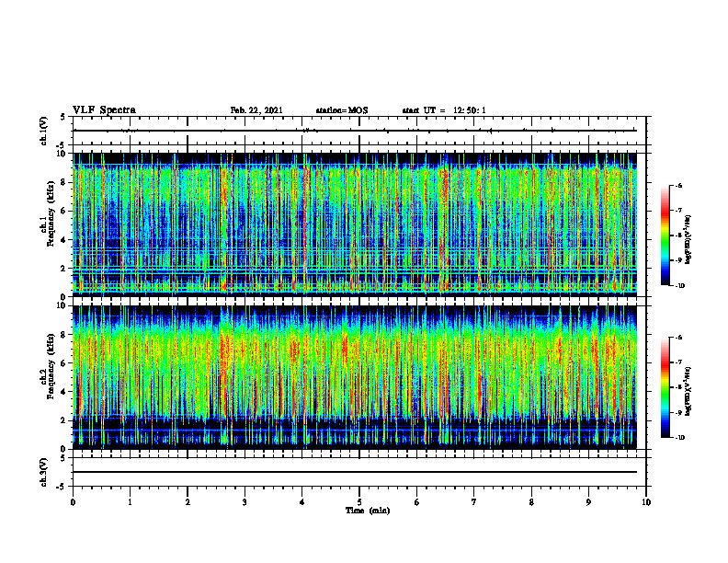The height and width of the screenshot is (563, 728).
Task: Select the date text "Feb. 22, 2021"
Action: (256, 110)
